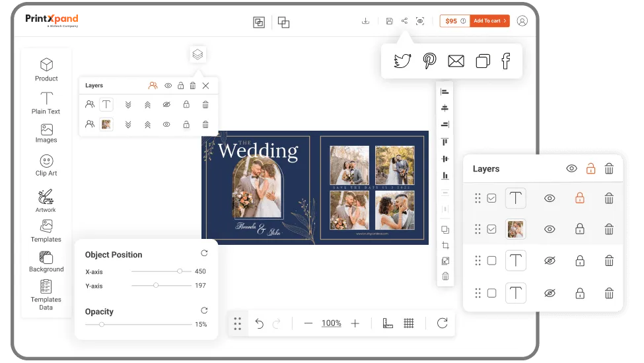The height and width of the screenshot is (363, 644).
Task: Move the X-axis position slider
Action: pos(180,271)
